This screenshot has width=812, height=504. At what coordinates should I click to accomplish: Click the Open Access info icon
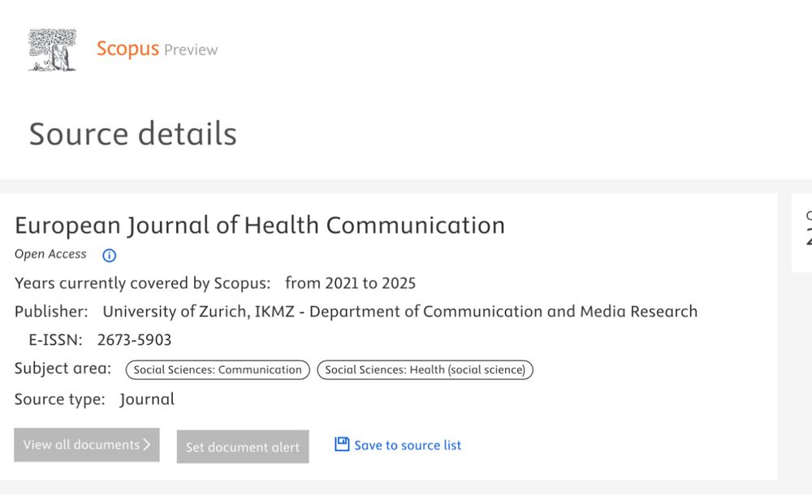(x=110, y=255)
